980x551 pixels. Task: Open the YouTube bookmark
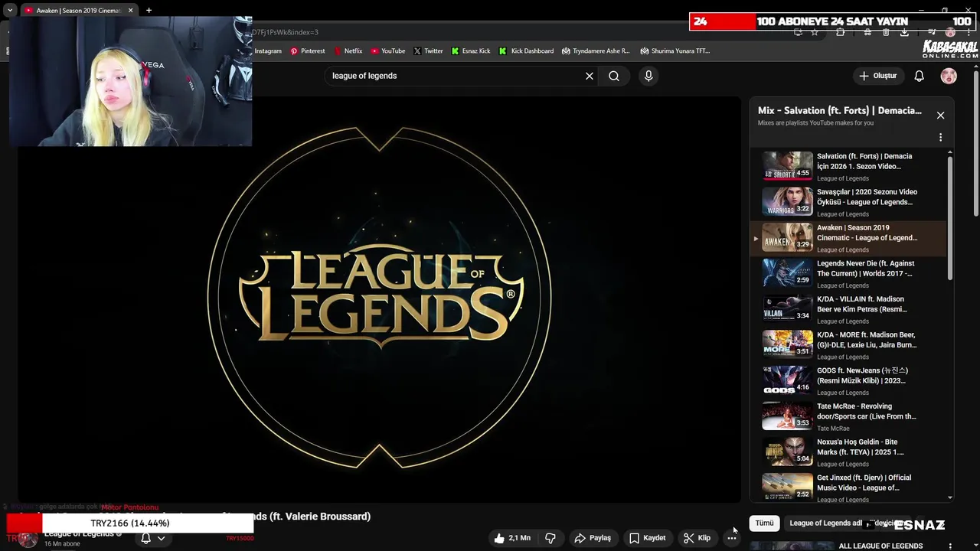(387, 51)
